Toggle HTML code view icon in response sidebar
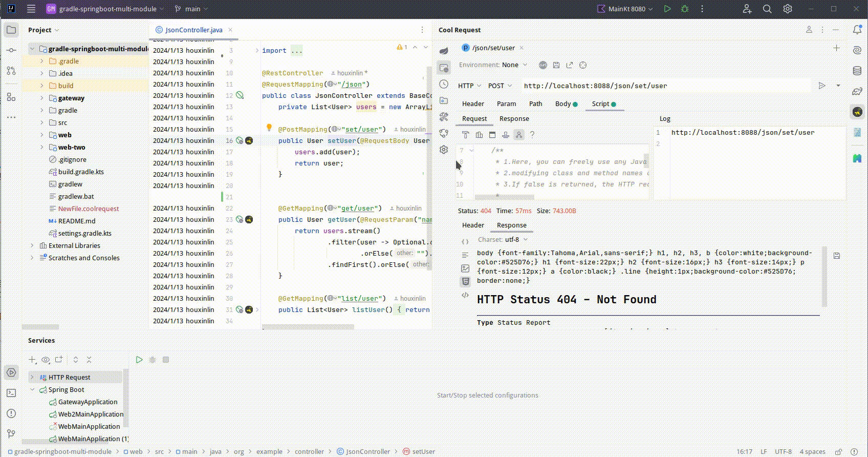The image size is (868, 457). click(465, 295)
